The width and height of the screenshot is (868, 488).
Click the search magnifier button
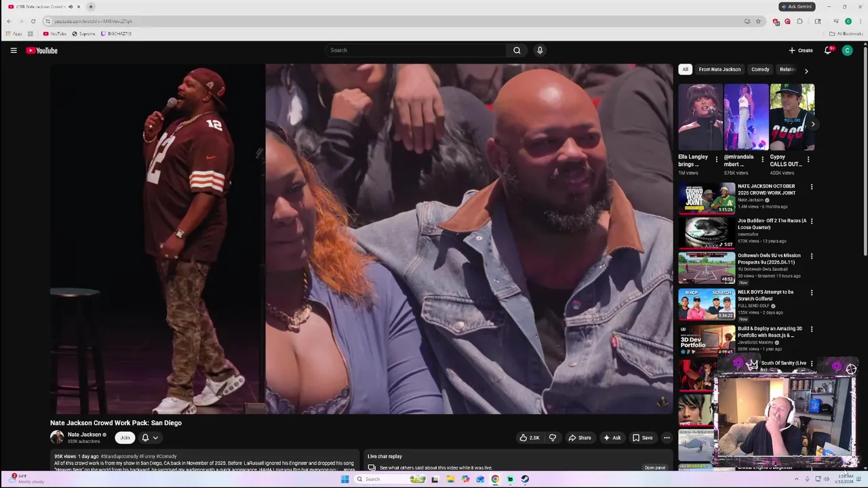click(517, 50)
